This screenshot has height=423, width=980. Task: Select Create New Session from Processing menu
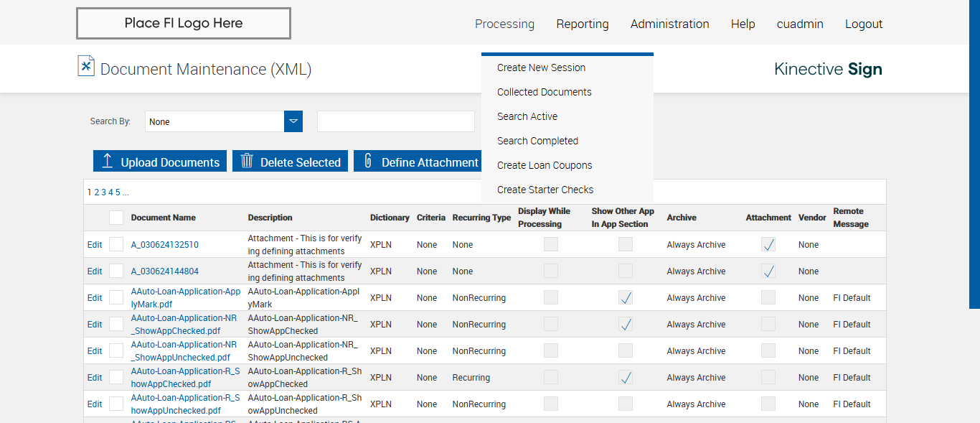coord(541,68)
